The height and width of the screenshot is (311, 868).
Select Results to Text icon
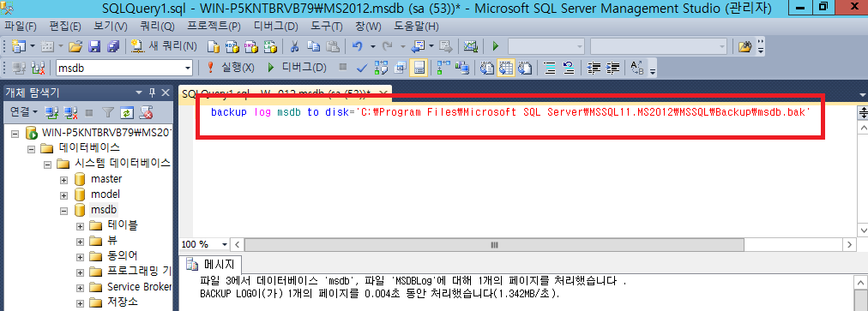(486, 68)
